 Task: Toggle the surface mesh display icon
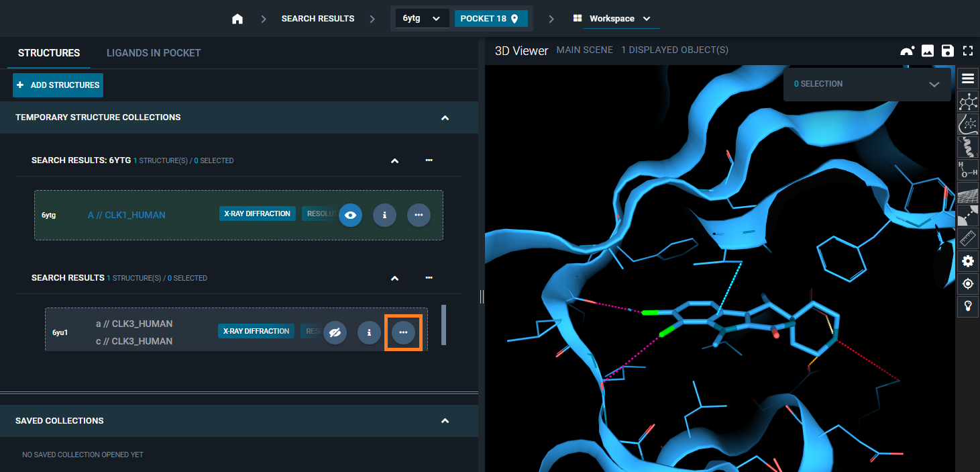coord(968,193)
